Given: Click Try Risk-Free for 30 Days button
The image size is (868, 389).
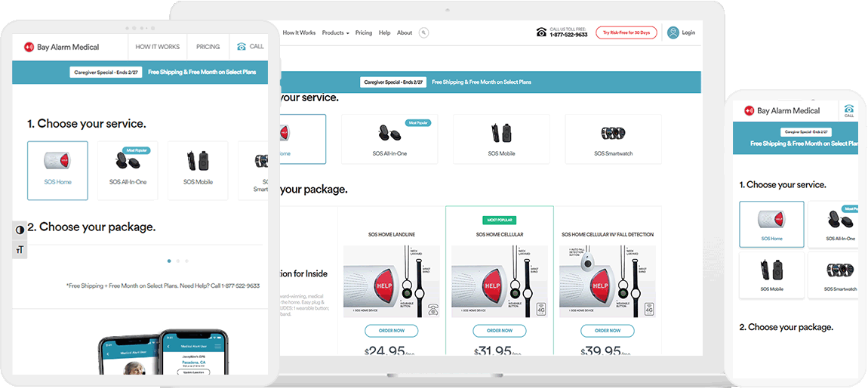Looking at the screenshot, I should (626, 32).
